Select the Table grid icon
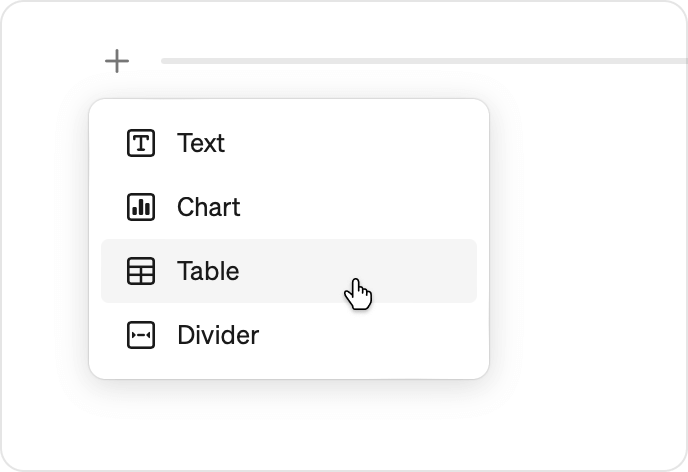The width and height of the screenshot is (688, 472). [141, 271]
